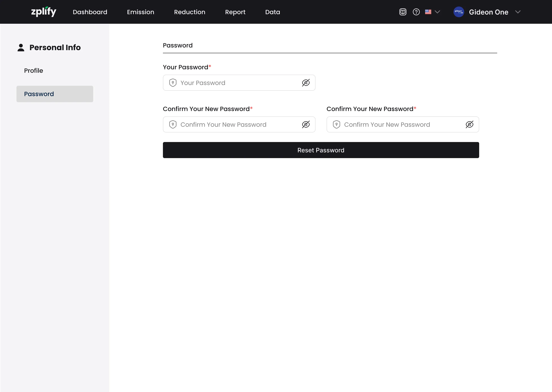Click shield icon in right confirm password field
The height and width of the screenshot is (392, 552).
tap(336, 125)
